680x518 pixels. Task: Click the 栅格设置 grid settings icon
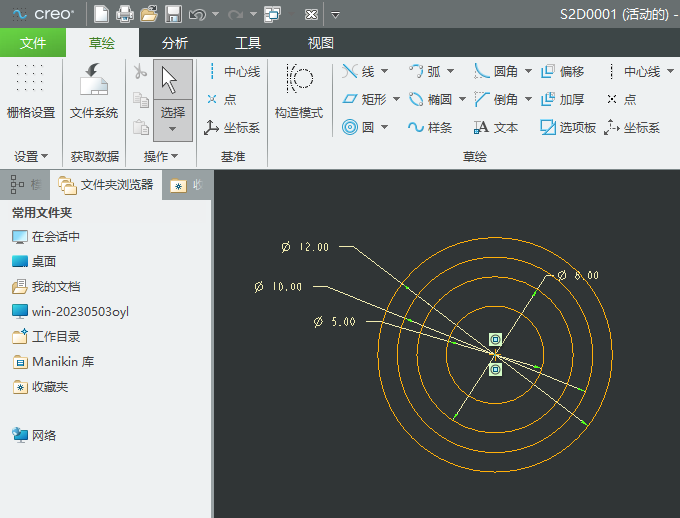point(31,93)
